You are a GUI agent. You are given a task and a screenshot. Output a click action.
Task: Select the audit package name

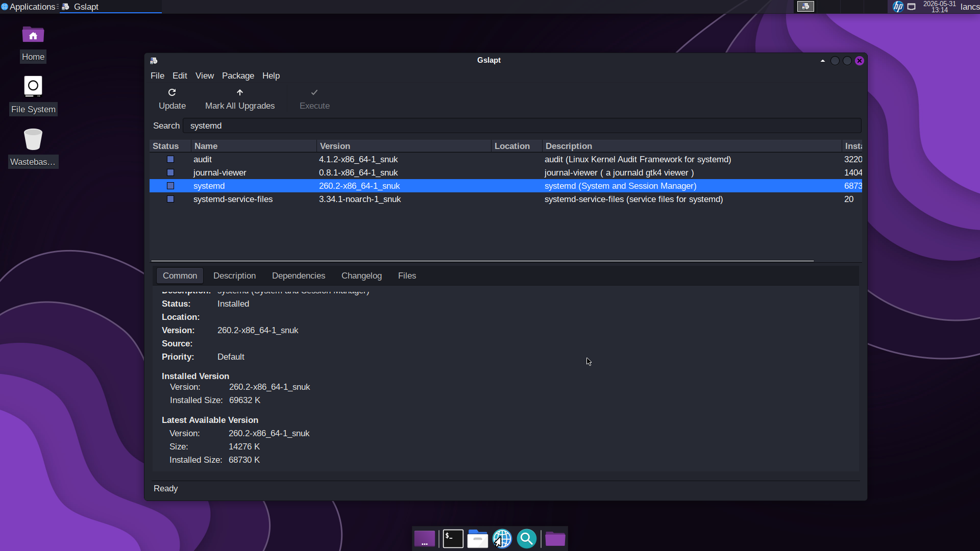pos(202,159)
